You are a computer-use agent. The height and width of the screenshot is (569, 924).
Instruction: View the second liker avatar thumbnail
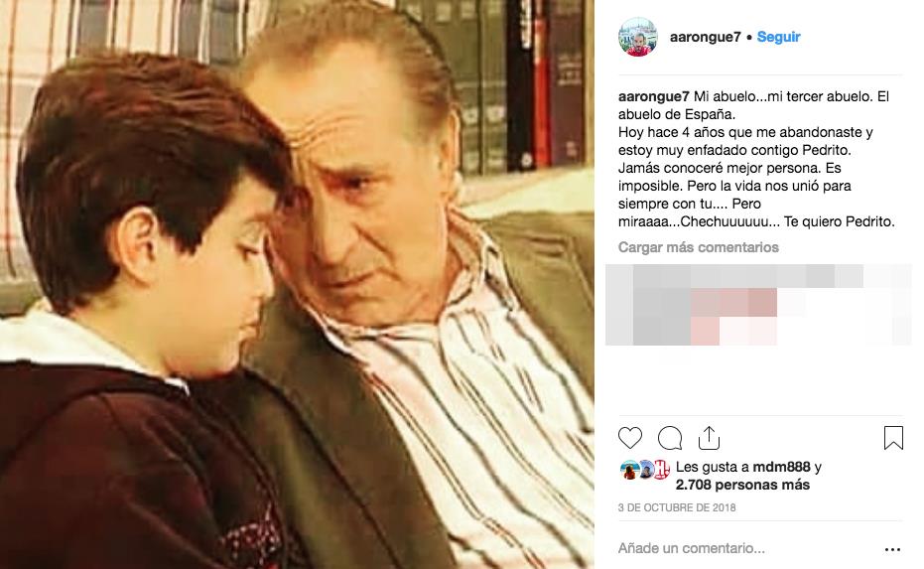pyautogui.click(x=645, y=470)
